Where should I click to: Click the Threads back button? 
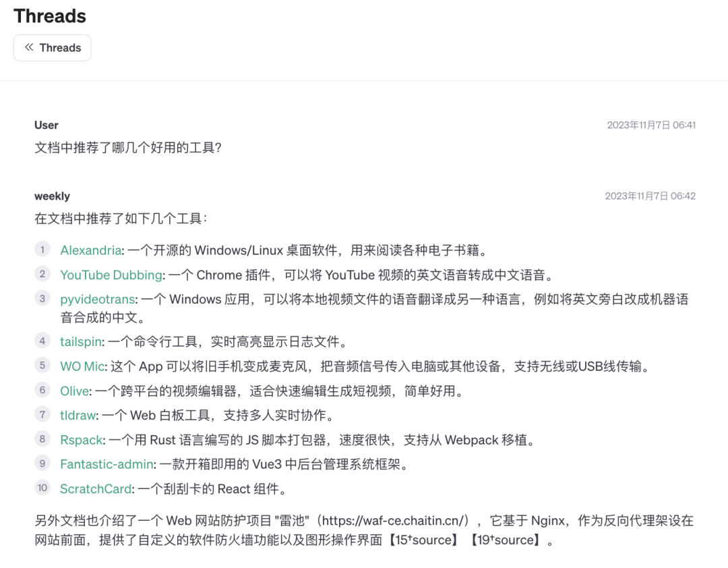pos(52,48)
